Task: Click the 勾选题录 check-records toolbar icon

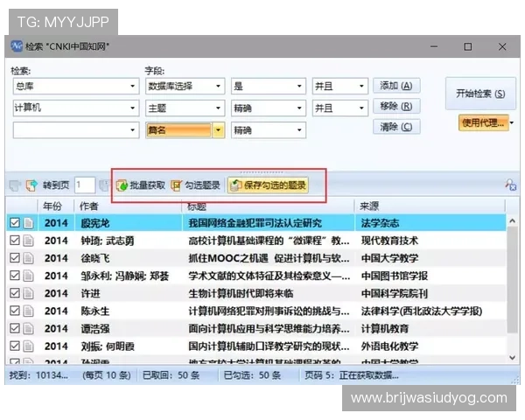Action: coord(176,185)
